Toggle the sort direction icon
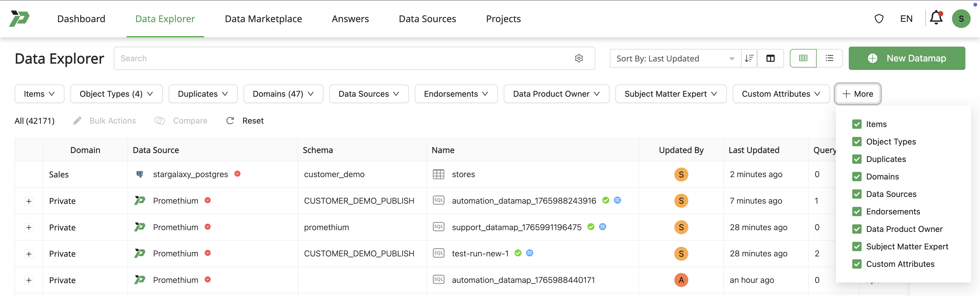 pyautogui.click(x=749, y=58)
